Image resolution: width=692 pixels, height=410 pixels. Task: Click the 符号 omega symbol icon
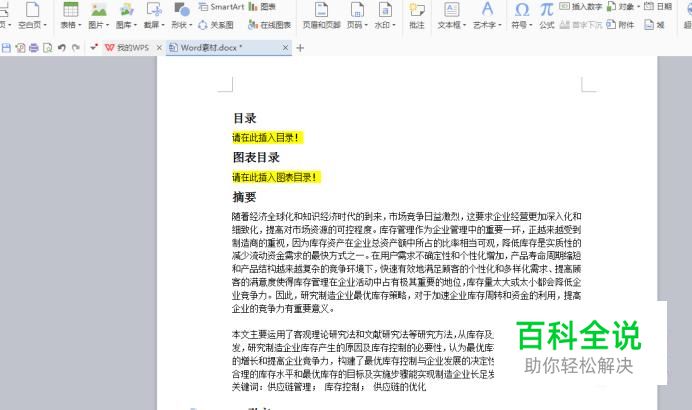point(522,9)
